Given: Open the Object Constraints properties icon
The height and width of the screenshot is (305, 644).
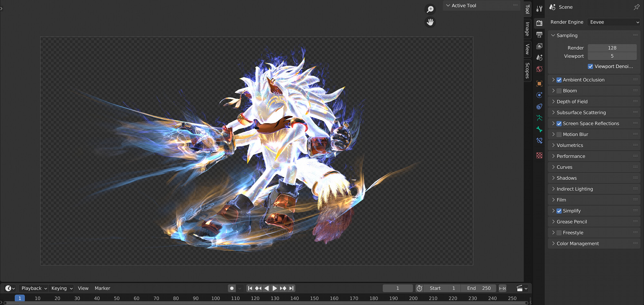Looking at the screenshot, I should click(539, 106).
